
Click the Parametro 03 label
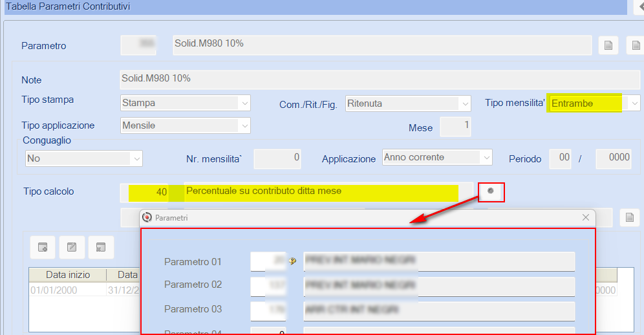click(193, 309)
